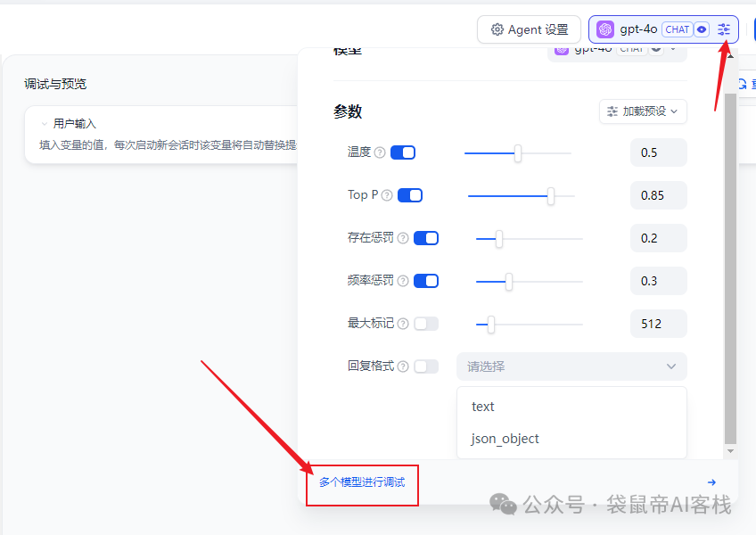Screen dimensions: 756x535
Task: Click the gear icon in Agent 设置
Action: tap(497, 29)
